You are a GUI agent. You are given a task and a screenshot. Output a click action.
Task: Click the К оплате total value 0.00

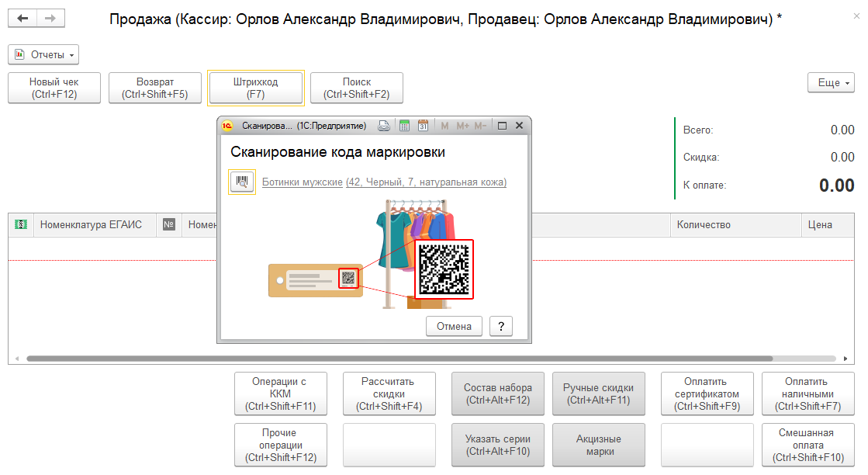click(836, 185)
